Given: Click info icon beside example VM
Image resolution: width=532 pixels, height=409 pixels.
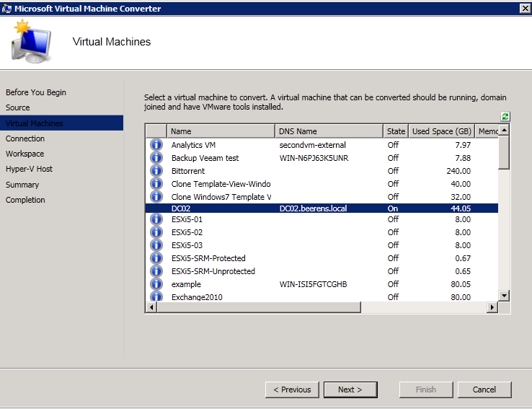Looking at the screenshot, I should pos(156,283).
